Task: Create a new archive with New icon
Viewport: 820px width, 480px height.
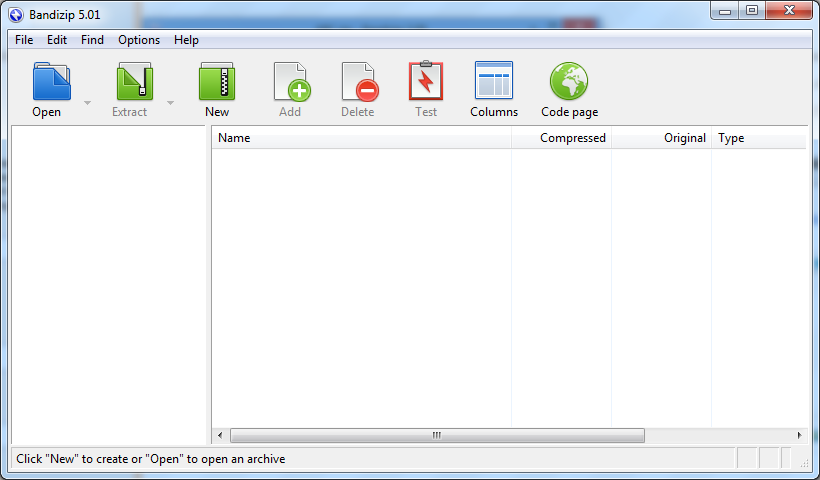Action: click(x=217, y=81)
